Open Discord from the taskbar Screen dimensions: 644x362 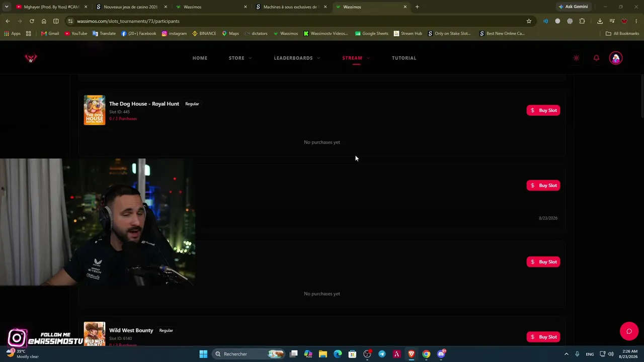pos(441,354)
